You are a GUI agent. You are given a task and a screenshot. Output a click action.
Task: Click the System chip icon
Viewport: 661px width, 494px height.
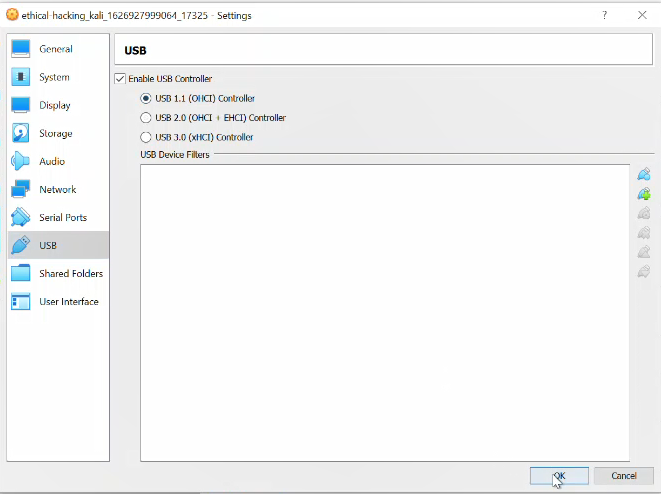[x=20, y=77]
